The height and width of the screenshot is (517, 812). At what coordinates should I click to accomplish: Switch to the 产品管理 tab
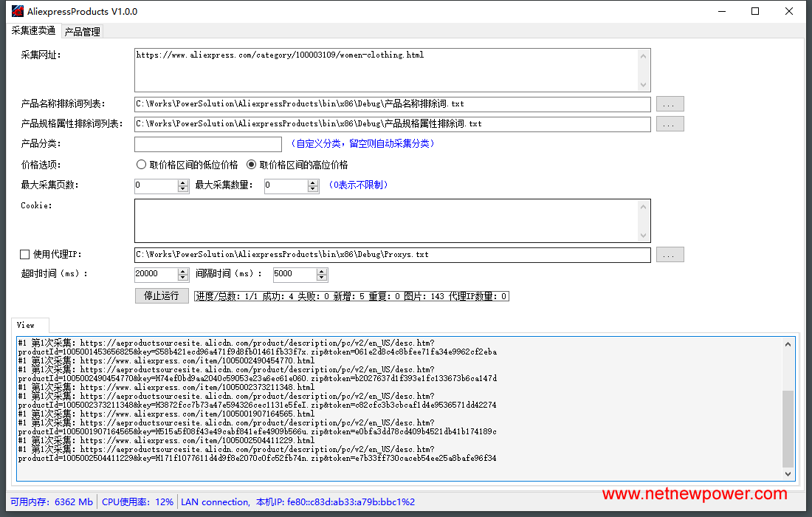point(82,32)
